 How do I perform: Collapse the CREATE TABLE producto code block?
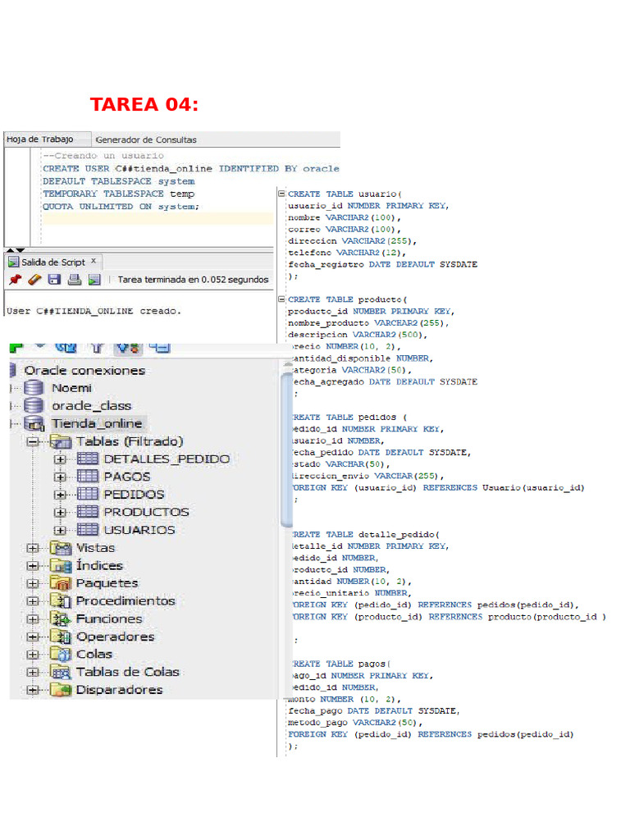281,299
